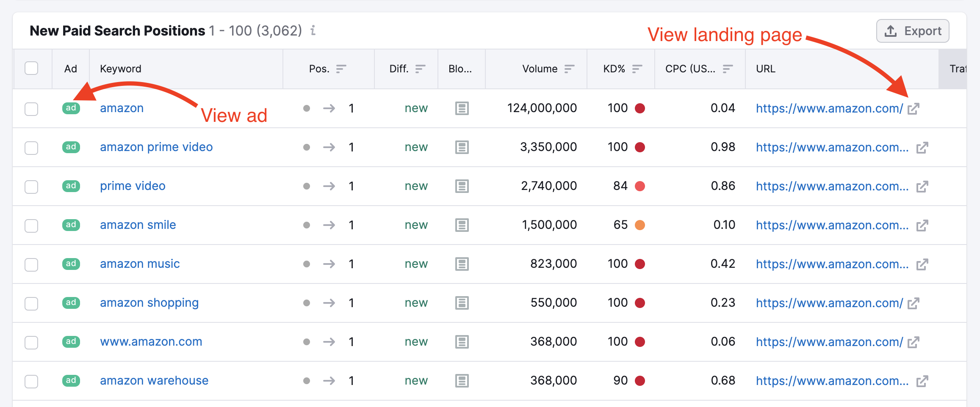This screenshot has width=980, height=407.
Task: Open URL link in amazon shopping row
Action: (830, 303)
